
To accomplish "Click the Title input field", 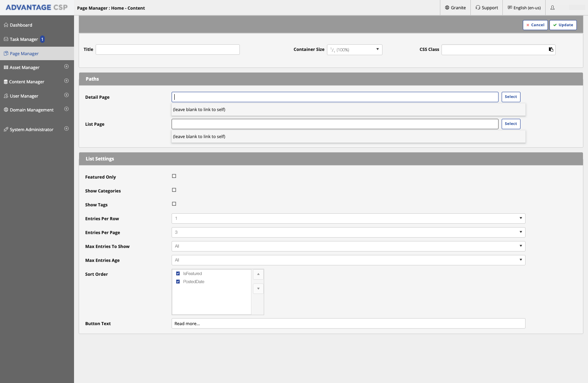I will 168,49.
